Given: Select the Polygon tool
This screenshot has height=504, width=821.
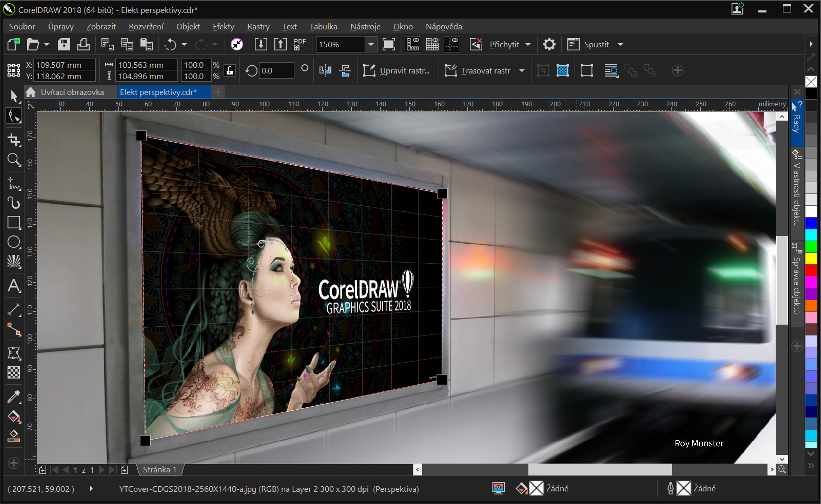Looking at the screenshot, I should pyautogui.click(x=14, y=262).
